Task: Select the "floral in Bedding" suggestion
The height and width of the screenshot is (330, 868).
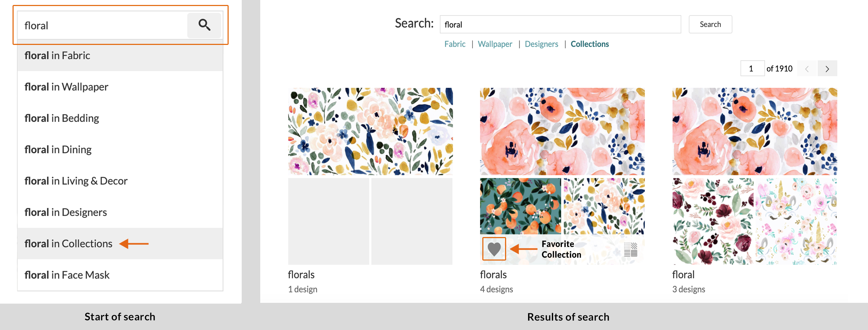Action: (x=62, y=118)
